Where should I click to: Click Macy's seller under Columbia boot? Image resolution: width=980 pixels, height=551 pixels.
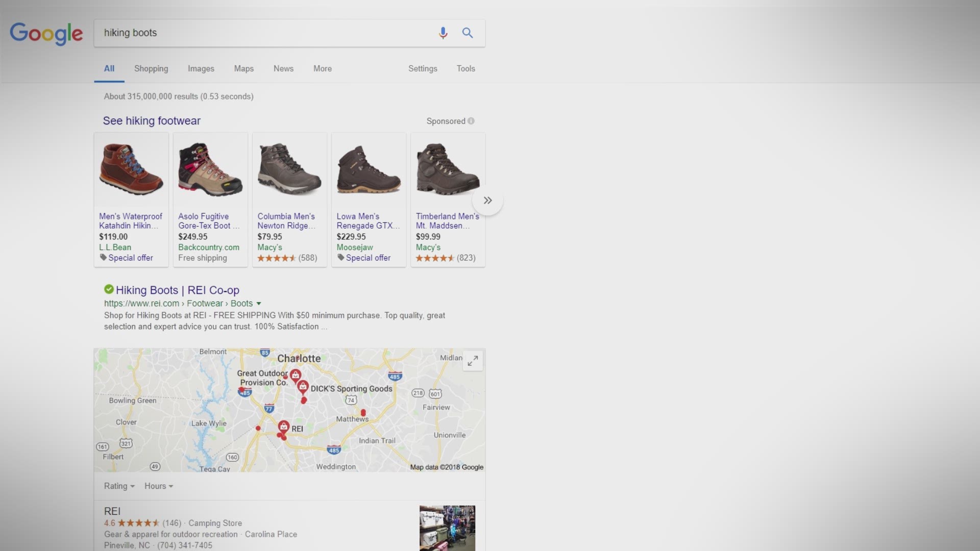coord(269,247)
